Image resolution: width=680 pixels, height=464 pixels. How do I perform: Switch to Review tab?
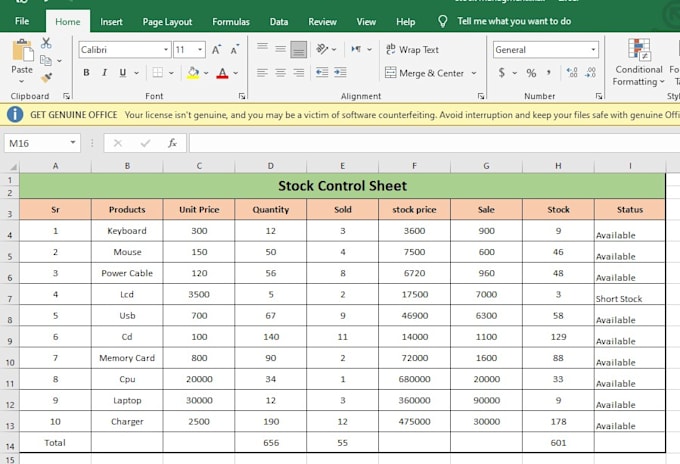322,22
